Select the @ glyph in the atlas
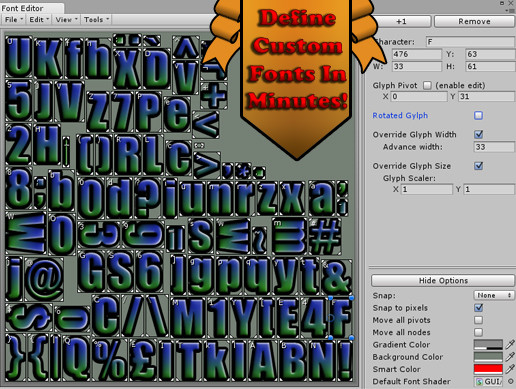The height and width of the screenshot is (389, 516). click(x=44, y=279)
